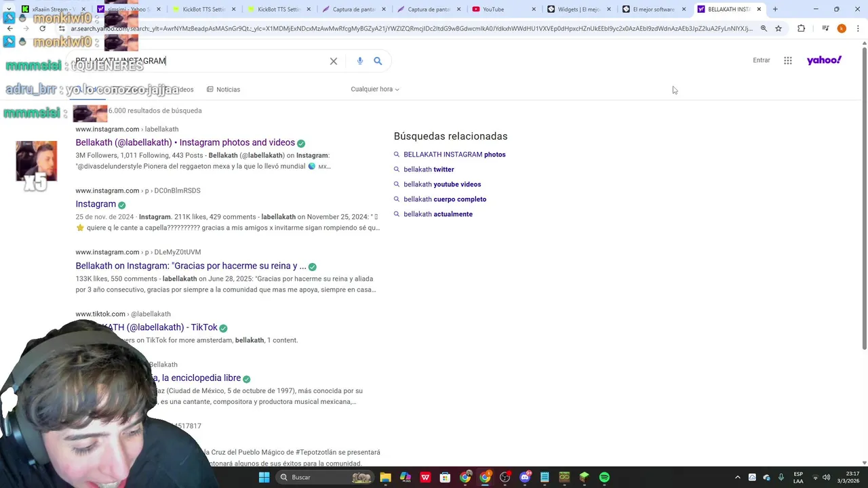
Task: Launch WPS Office from the taskbar
Action: tap(425, 477)
